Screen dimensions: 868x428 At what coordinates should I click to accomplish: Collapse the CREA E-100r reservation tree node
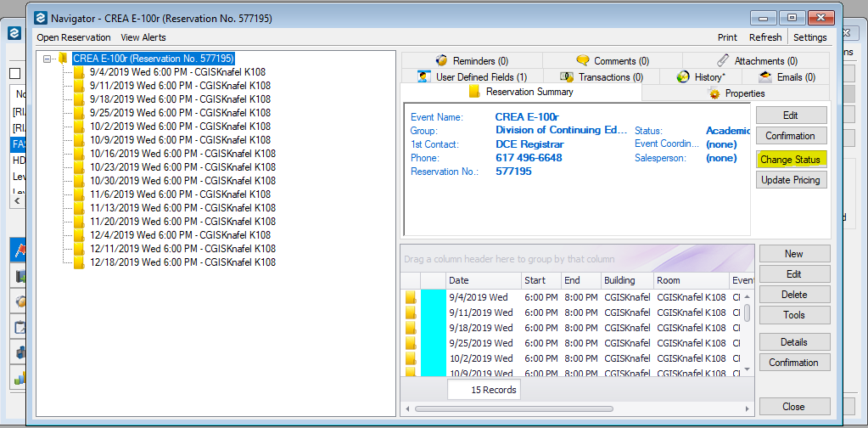(x=47, y=59)
